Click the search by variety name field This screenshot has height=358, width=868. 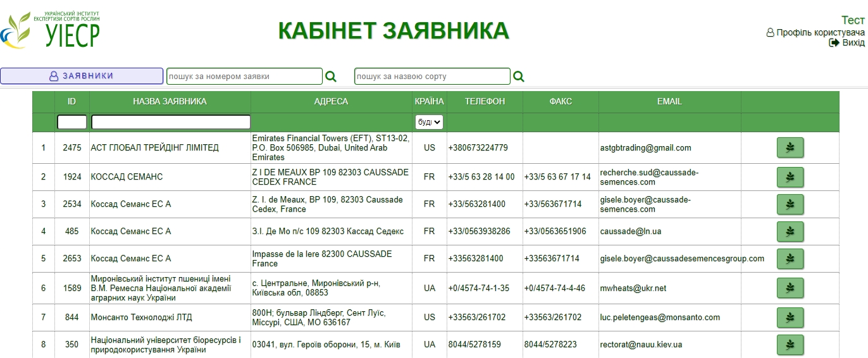(432, 77)
